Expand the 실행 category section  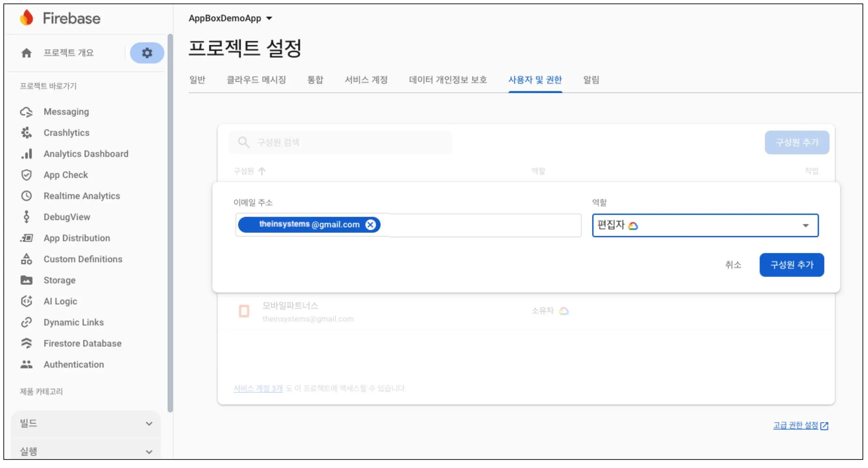pyautogui.click(x=86, y=451)
